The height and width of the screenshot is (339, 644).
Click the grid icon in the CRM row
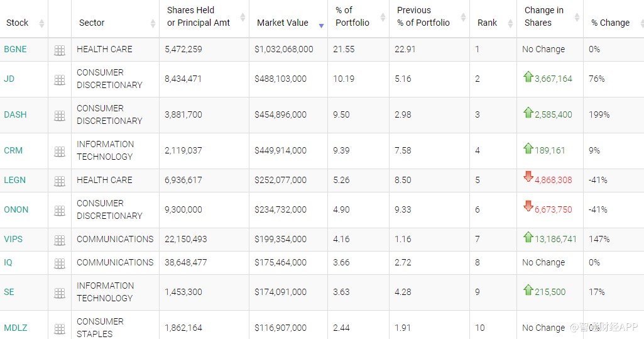click(60, 152)
